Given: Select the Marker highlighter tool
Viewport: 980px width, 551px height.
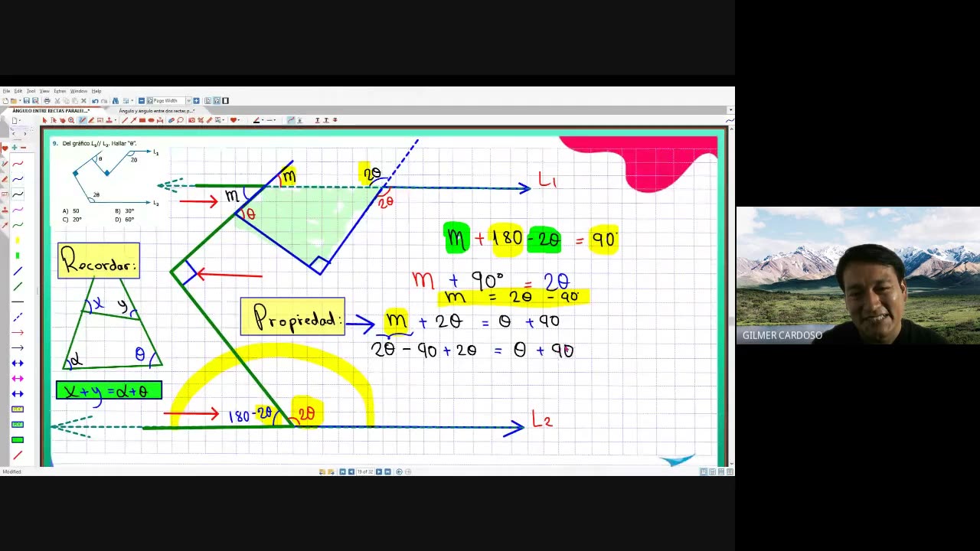Looking at the screenshot, I should click(91, 120).
